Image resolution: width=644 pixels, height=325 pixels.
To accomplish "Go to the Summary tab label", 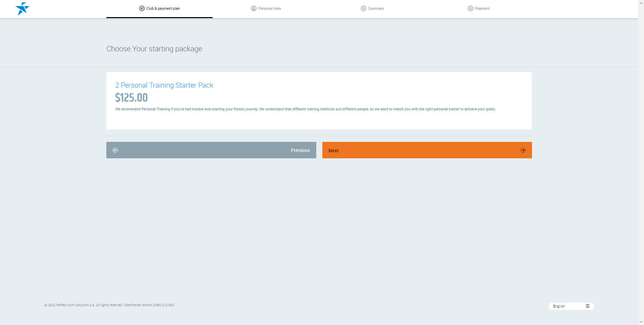I will coord(376,8).
